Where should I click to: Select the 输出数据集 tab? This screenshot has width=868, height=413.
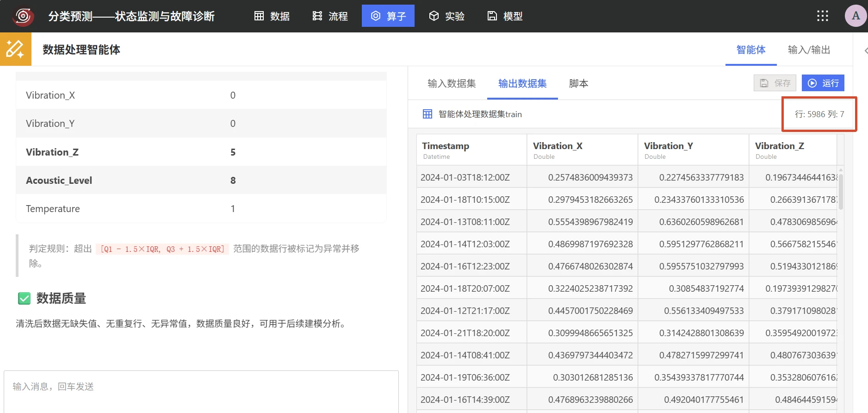coord(522,83)
